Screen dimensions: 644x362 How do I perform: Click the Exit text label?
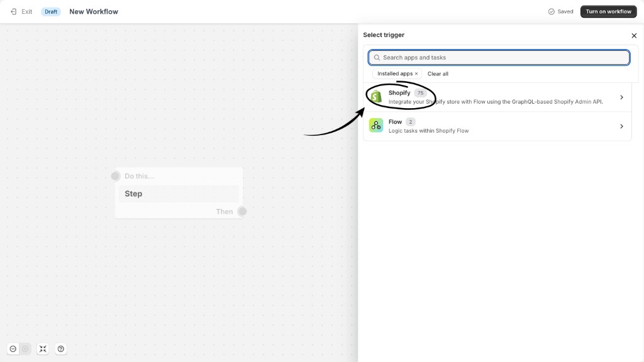coord(26,11)
